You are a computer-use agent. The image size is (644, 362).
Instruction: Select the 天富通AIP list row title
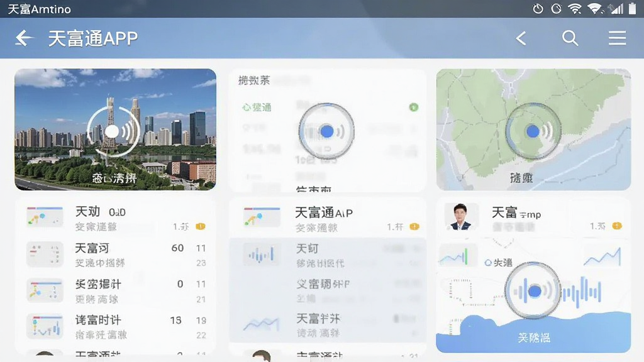[324, 212]
